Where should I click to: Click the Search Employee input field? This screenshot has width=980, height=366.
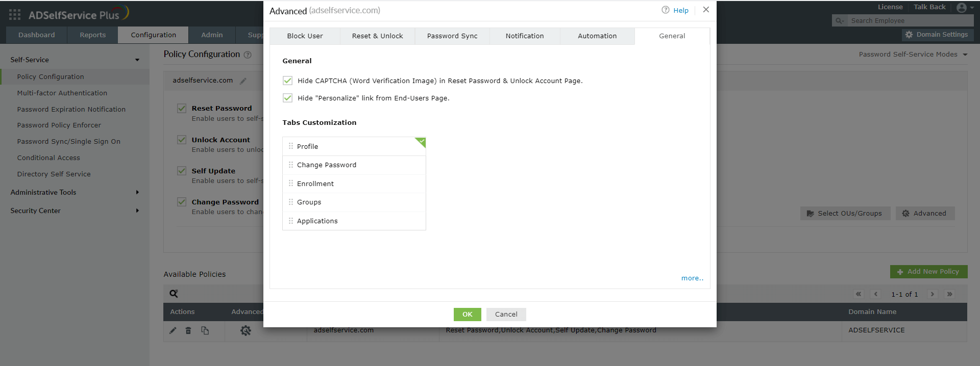[909, 20]
